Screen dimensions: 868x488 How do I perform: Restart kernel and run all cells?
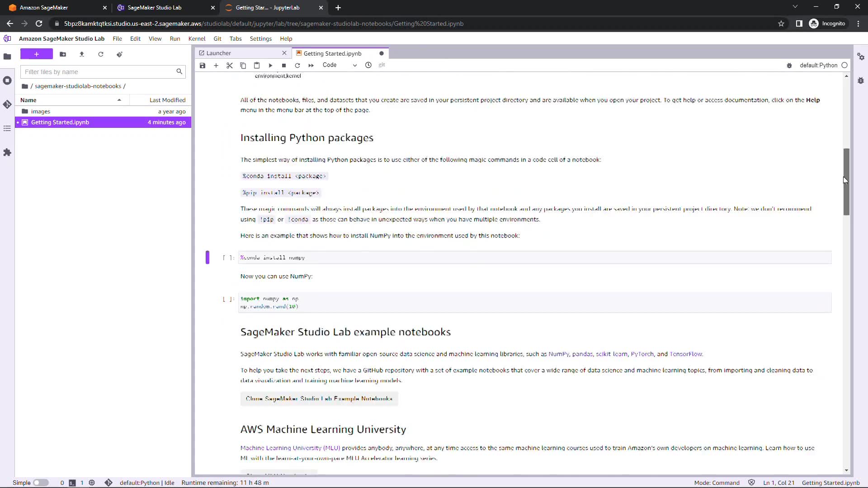[x=311, y=66]
